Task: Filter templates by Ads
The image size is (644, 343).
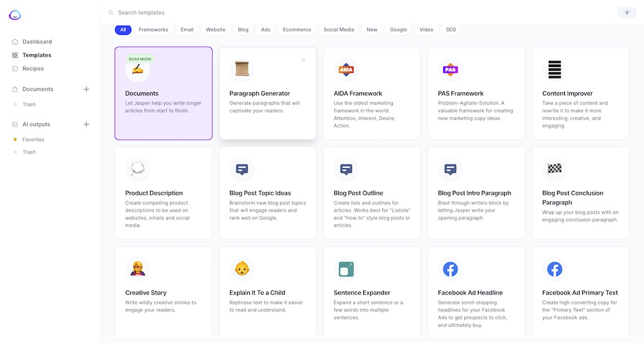Action: tap(266, 30)
